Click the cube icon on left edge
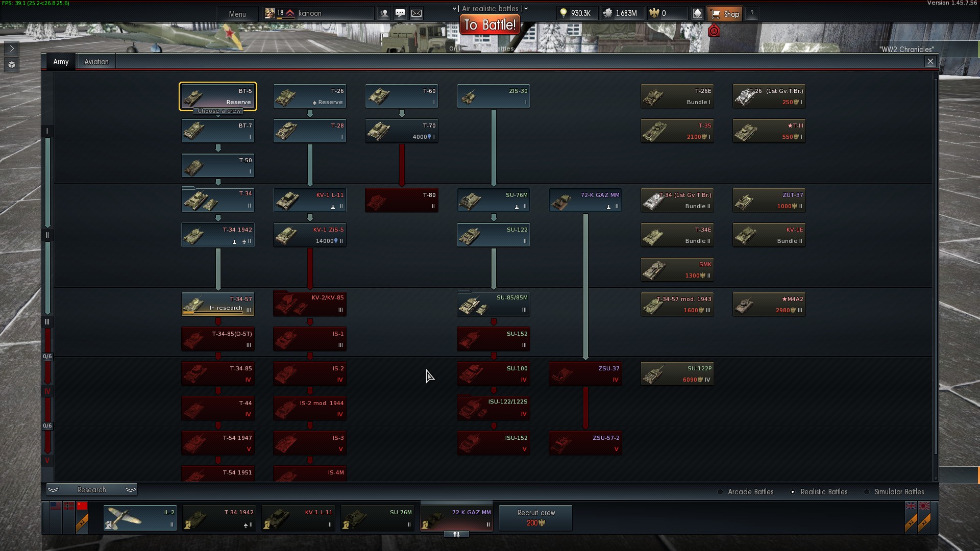The width and height of the screenshot is (980, 551). click(12, 65)
